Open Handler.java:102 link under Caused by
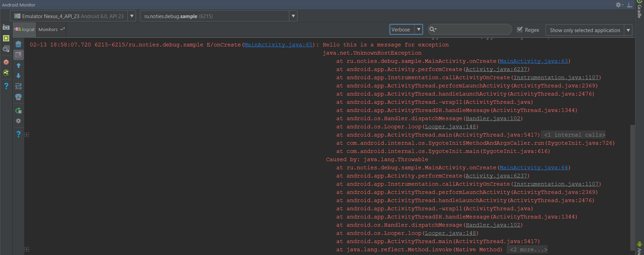Screen dimensions: 644x255 [x=493, y=225]
